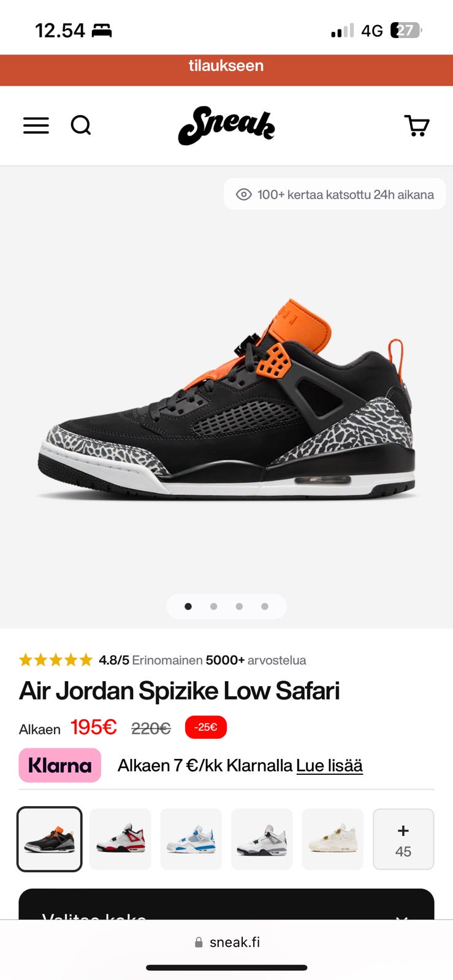This screenshot has height=980, width=453.
Task: Open the Lue lisää Klarna link
Action: (329, 766)
